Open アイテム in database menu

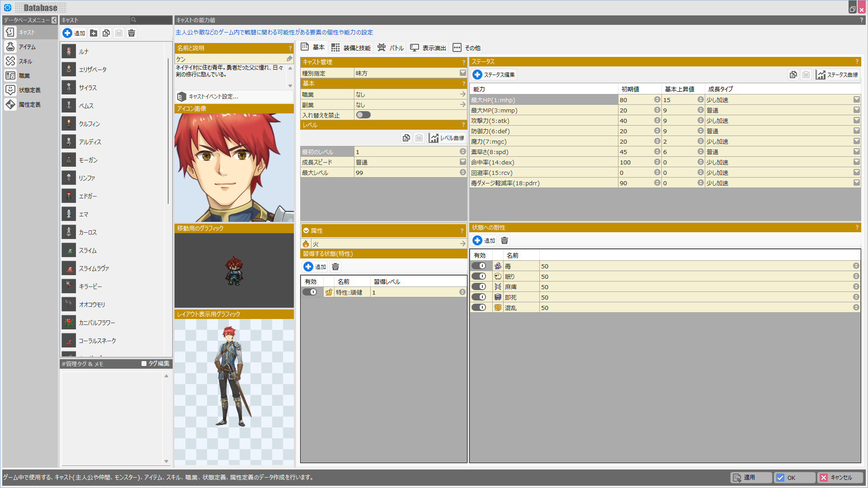[x=27, y=47]
